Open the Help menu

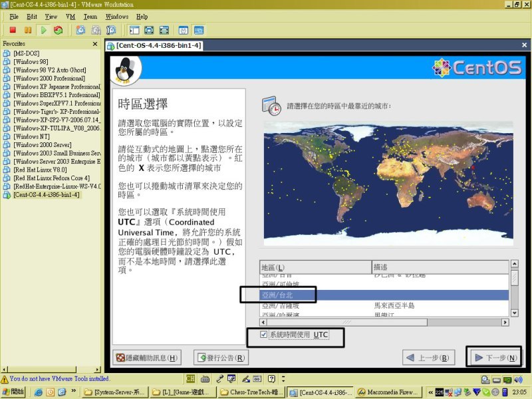pyautogui.click(x=142, y=17)
